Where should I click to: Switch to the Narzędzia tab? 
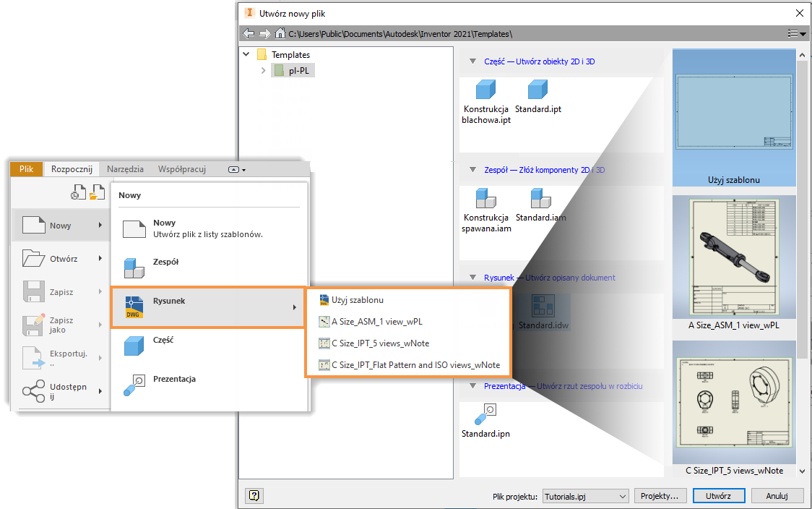[x=125, y=169]
